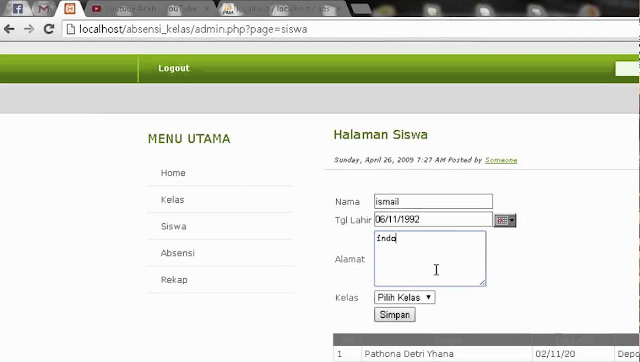Image resolution: width=640 pixels, height=362 pixels.
Task: Click the Simpan button
Action: (395, 315)
